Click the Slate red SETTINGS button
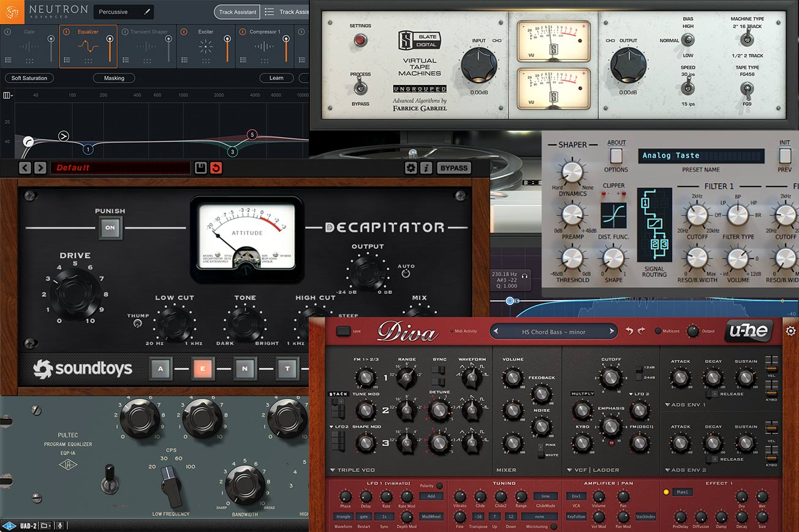This screenshot has height=532, width=799. 360,41
